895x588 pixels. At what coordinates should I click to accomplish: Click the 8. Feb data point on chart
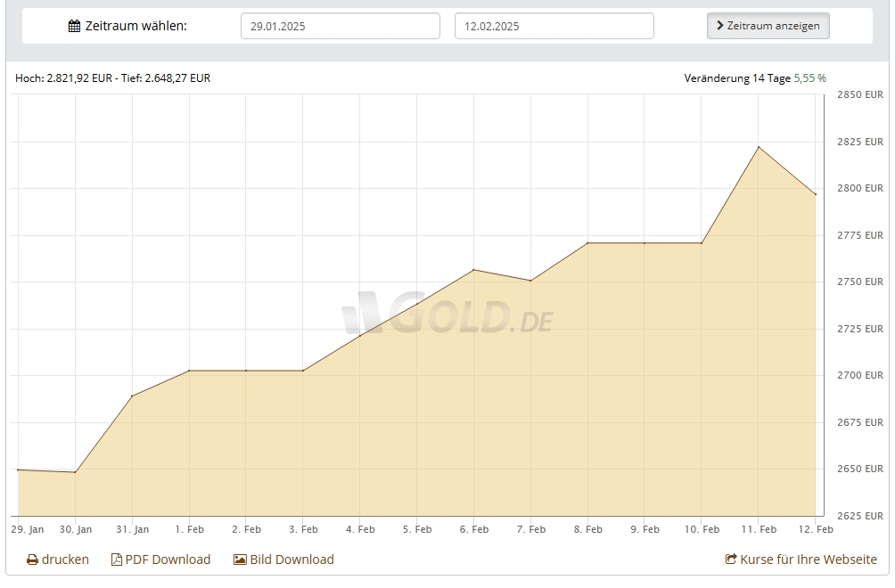click(587, 243)
